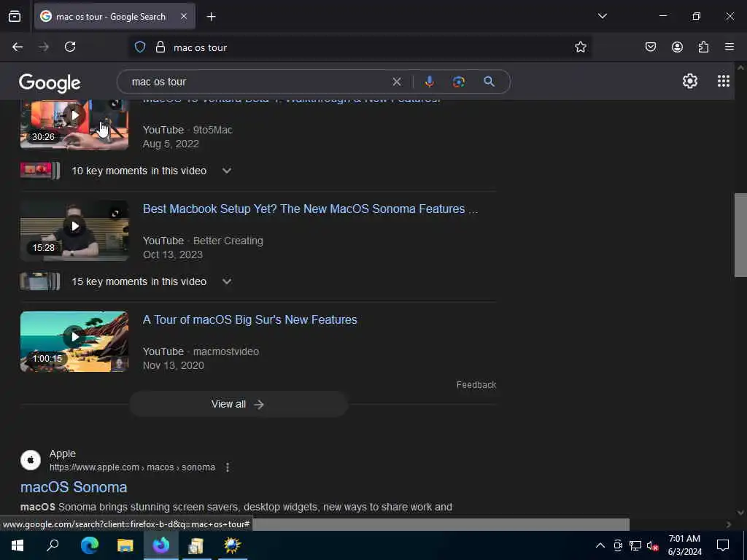Open the taskbar clock and date
Viewport: 747px width, 560px height.
(684, 545)
